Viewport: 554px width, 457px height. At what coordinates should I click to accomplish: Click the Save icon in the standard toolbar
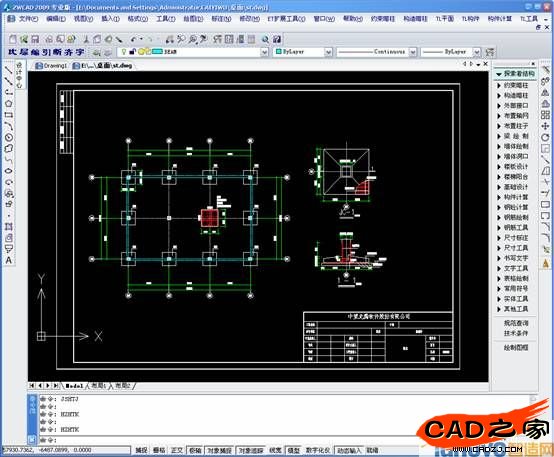[35, 39]
